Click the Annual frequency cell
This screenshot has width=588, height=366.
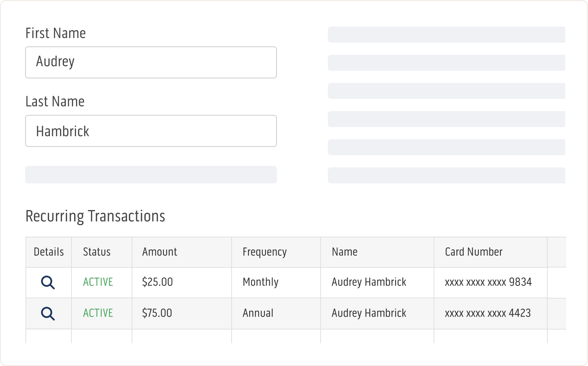click(x=258, y=313)
